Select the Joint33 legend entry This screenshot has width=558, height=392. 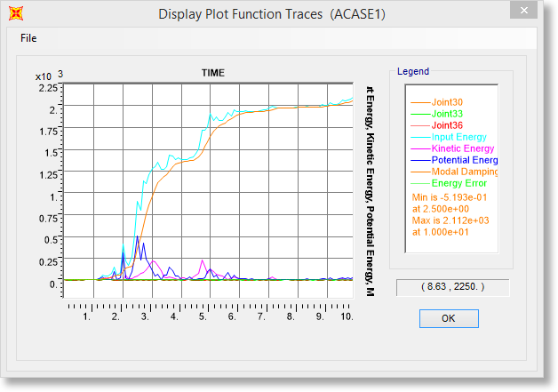(447, 114)
